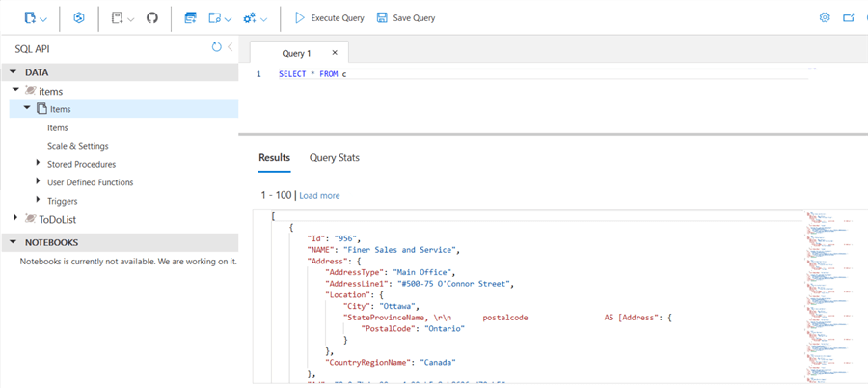
Task: Click the New SQL Query icon
Action: 190,18
